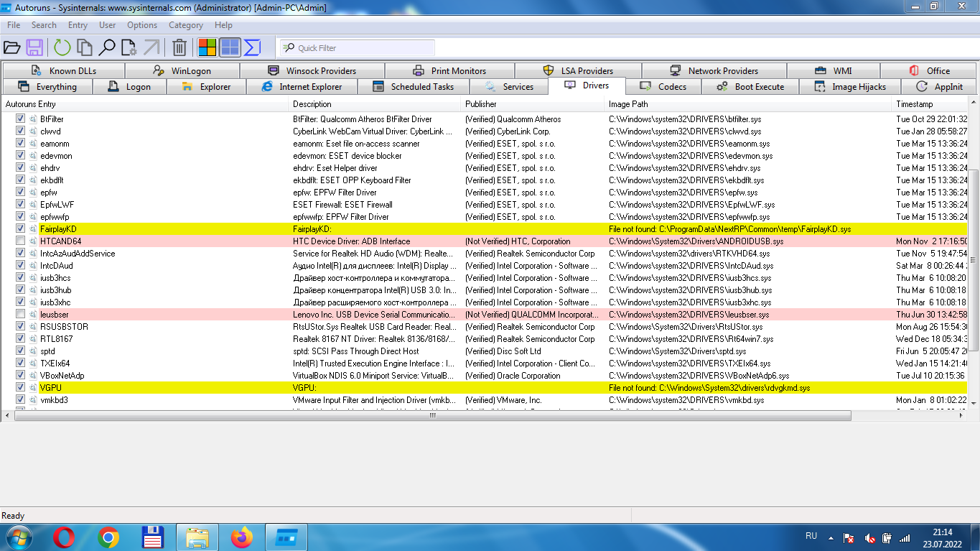Open Find using the magnifier toolbar icon
The image size is (980, 551).
tap(107, 48)
